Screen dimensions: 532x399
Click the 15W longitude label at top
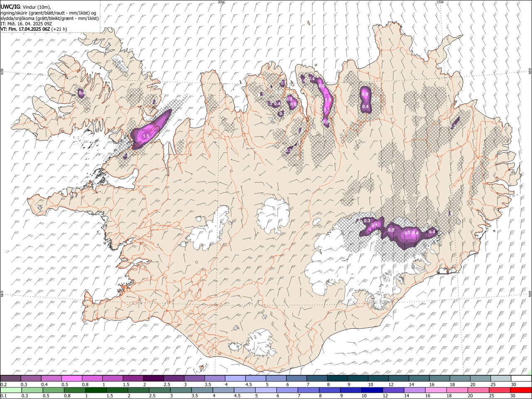tap(440, 2)
